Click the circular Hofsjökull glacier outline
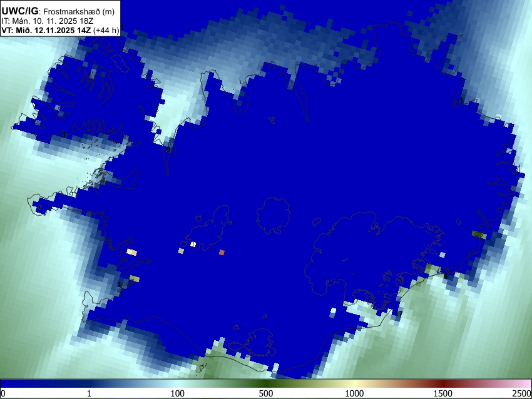This screenshot has height=399, width=532. (x=273, y=216)
